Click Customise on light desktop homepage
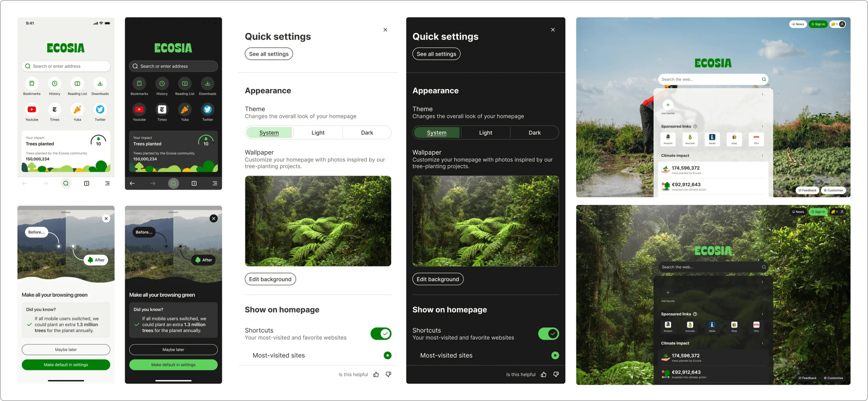Image resolution: width=868 pixels, height=401 pixels. click(x=833, y=190)
